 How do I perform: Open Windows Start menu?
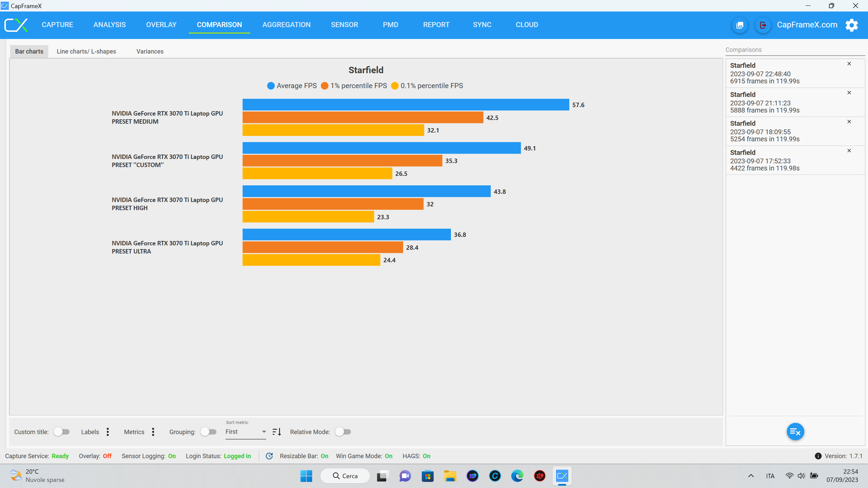coord(306,476)
